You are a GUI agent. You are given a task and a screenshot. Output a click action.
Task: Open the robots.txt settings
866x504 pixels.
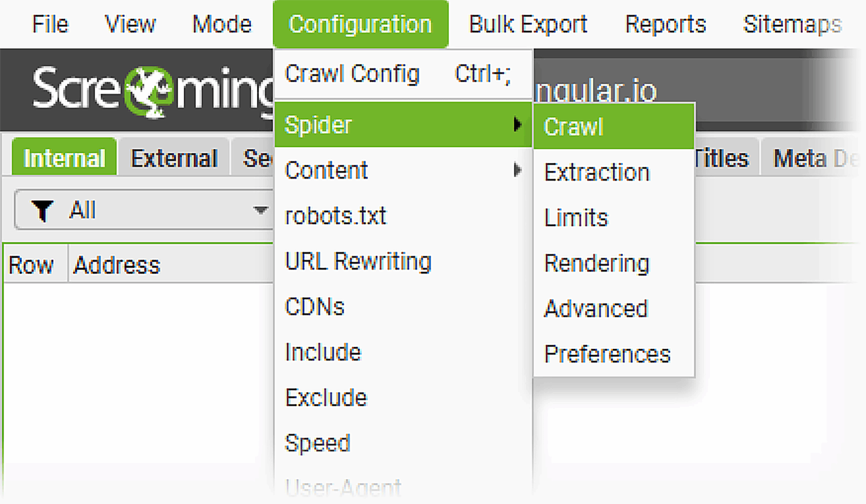point(335,216)
